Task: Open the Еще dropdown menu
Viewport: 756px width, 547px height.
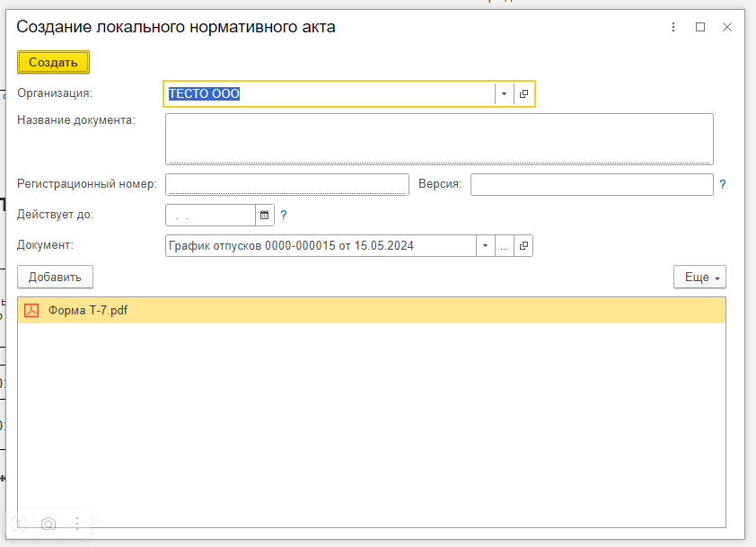Action: tap(699, 278)
